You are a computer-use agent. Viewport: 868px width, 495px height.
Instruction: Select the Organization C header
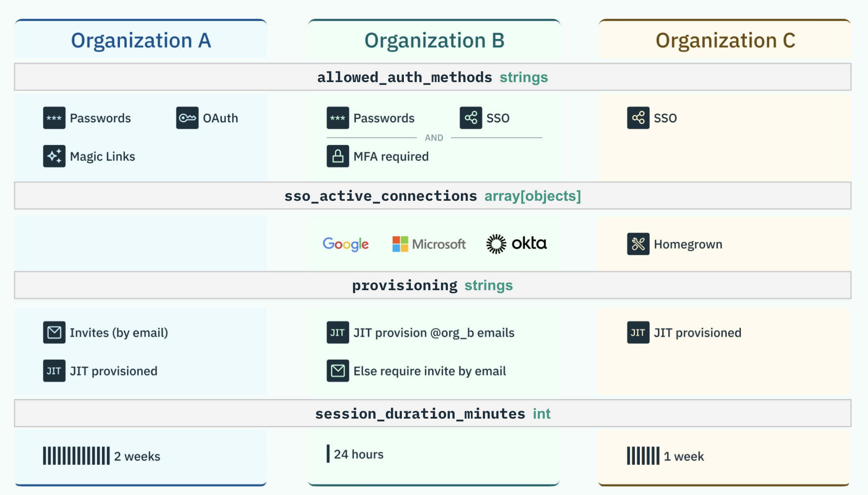(725, 40)
